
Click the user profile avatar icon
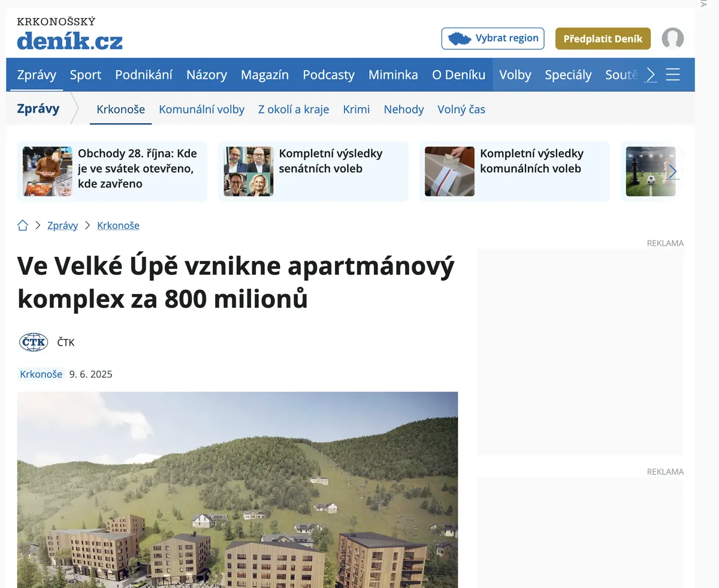(673, 38)
